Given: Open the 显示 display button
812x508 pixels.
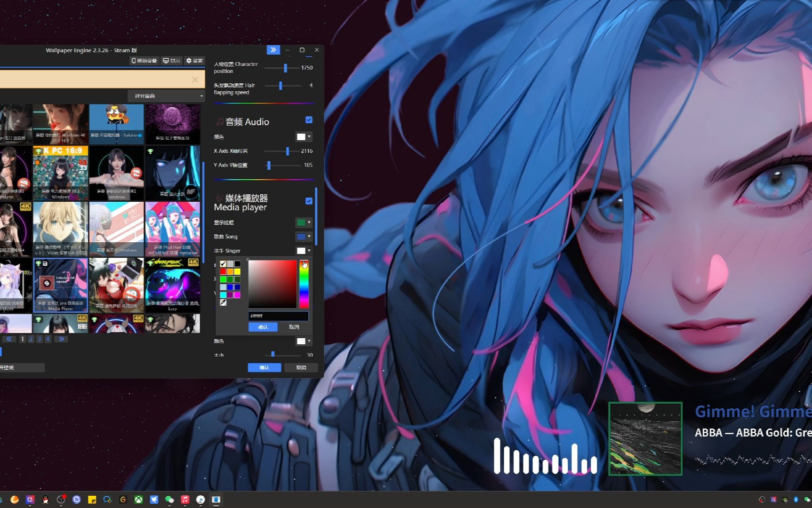Looking at the screenshot, I should pyautogui.click(x=172, y=61).
